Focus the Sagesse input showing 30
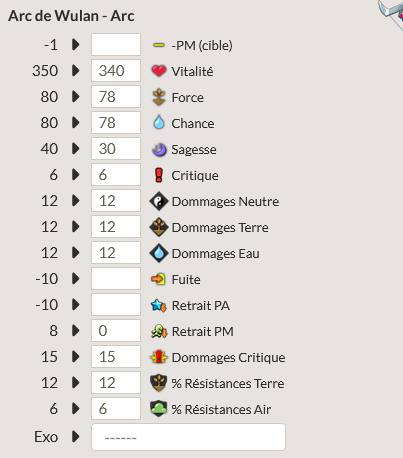This screenshot has height=458, width=403. (116, 148)
